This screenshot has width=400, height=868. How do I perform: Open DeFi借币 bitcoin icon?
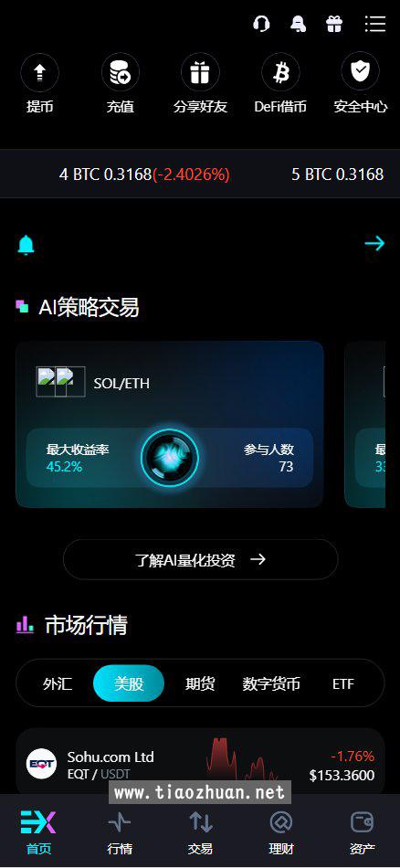pos(280,72)
